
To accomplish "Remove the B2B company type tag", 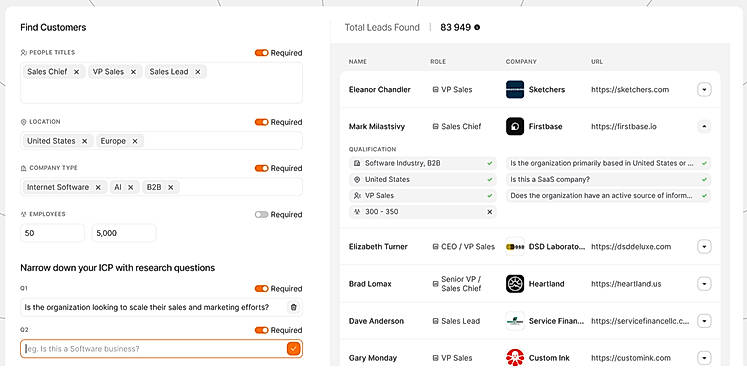I will 171,187.
